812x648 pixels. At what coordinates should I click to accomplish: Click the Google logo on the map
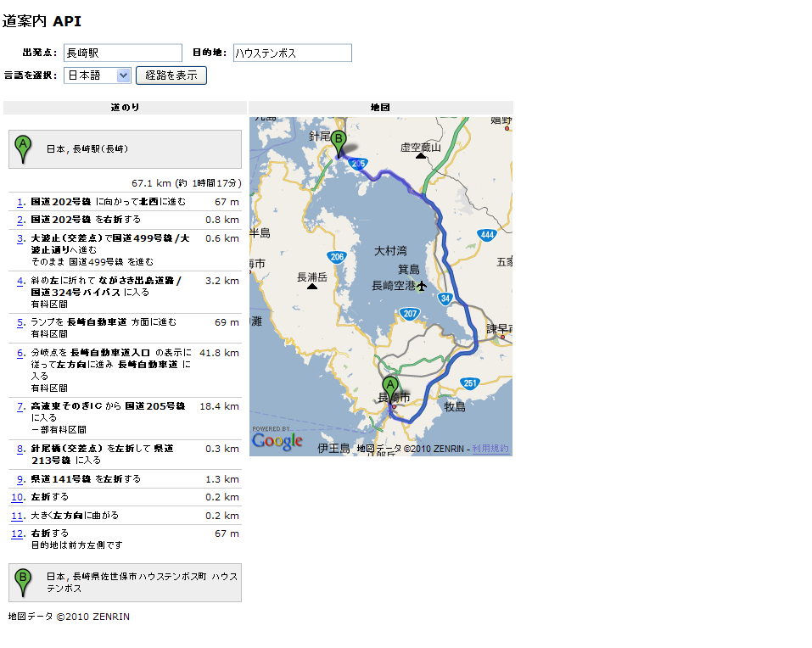(277, 440)
